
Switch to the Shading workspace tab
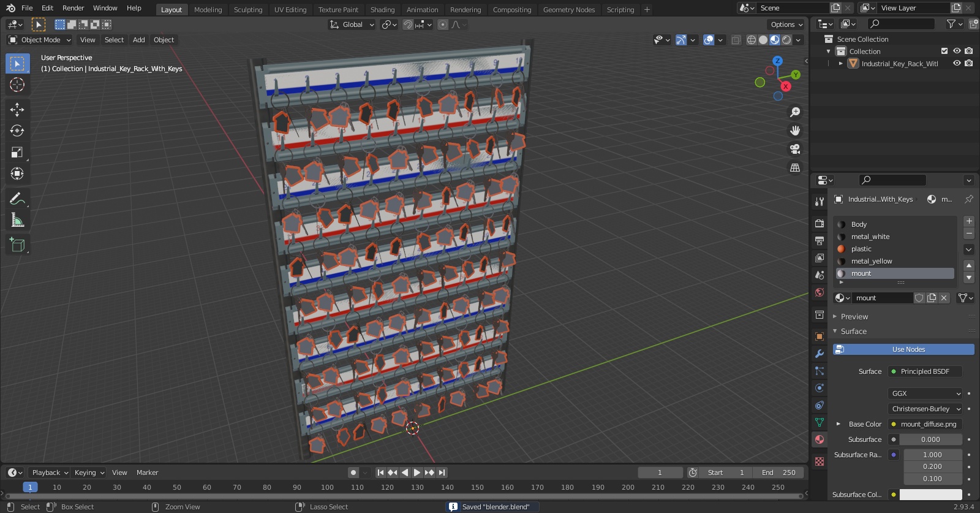point(382,10)
